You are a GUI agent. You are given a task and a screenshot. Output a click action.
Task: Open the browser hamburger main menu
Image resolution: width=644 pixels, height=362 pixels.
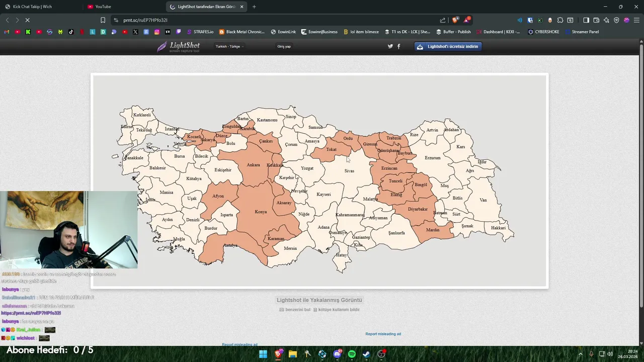[636, 20]
